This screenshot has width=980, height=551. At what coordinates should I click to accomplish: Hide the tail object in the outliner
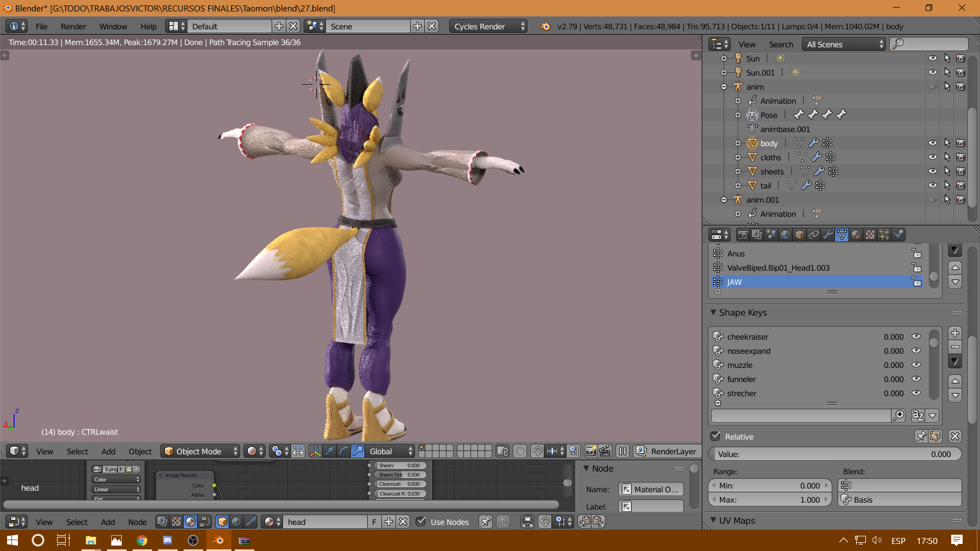(x=933, y=185)
